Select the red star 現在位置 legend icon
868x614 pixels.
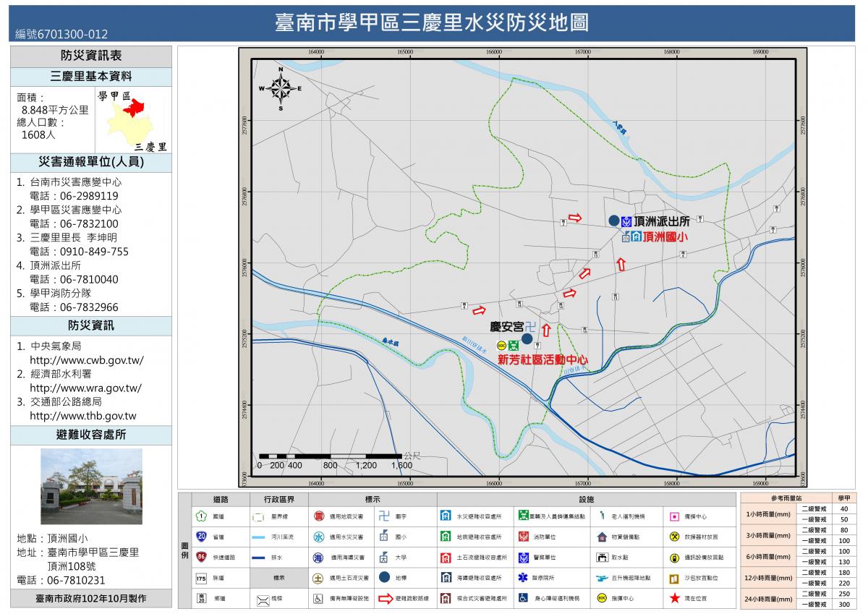click(674, 598)
